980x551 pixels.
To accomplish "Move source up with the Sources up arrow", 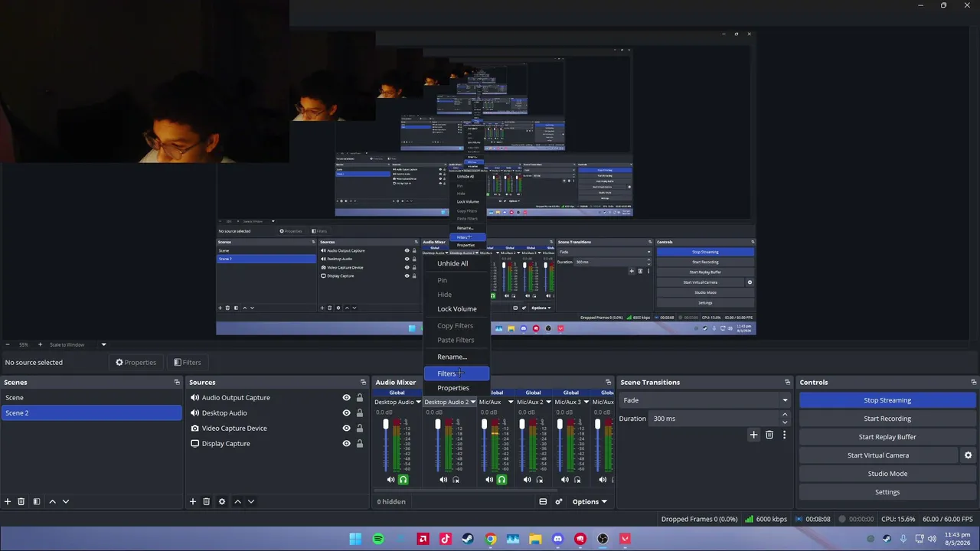I will (x=237, y=501).
